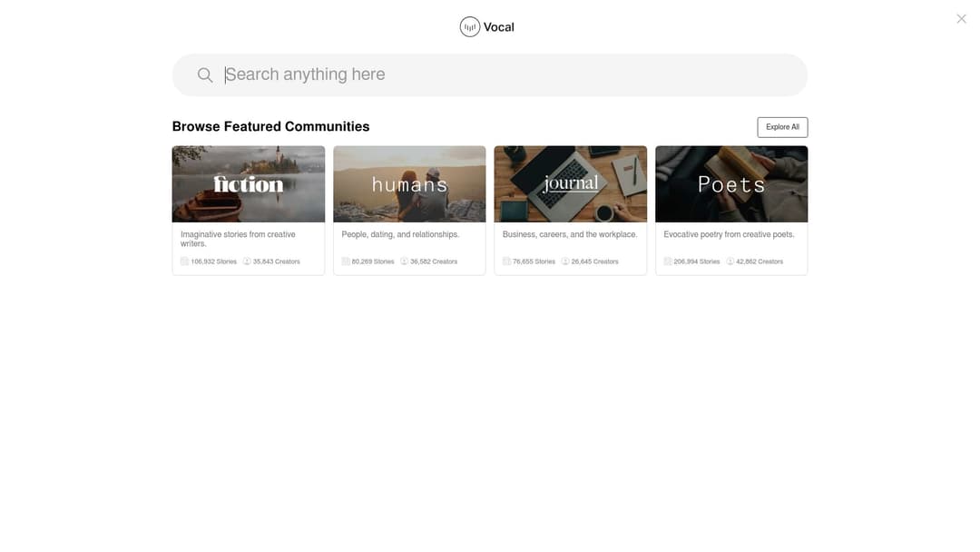The width and height of the screenshot is (980, 552).
Task: Click the Vocal logo icon
Action: point(469,27)
